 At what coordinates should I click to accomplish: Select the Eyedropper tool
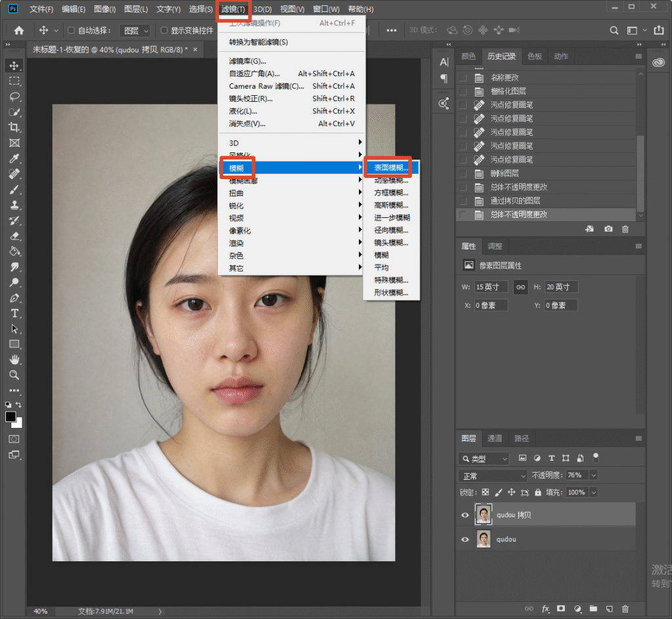tap(14, 159)
